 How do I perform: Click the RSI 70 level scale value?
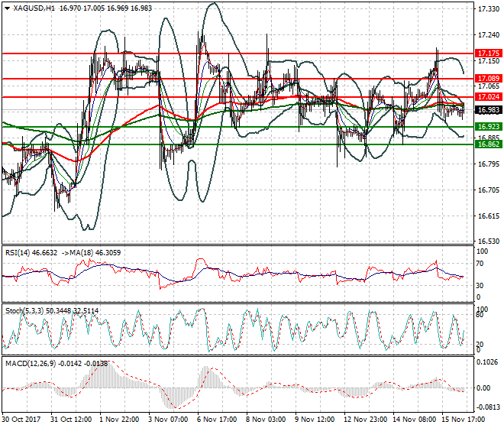[x=479, y=264]
